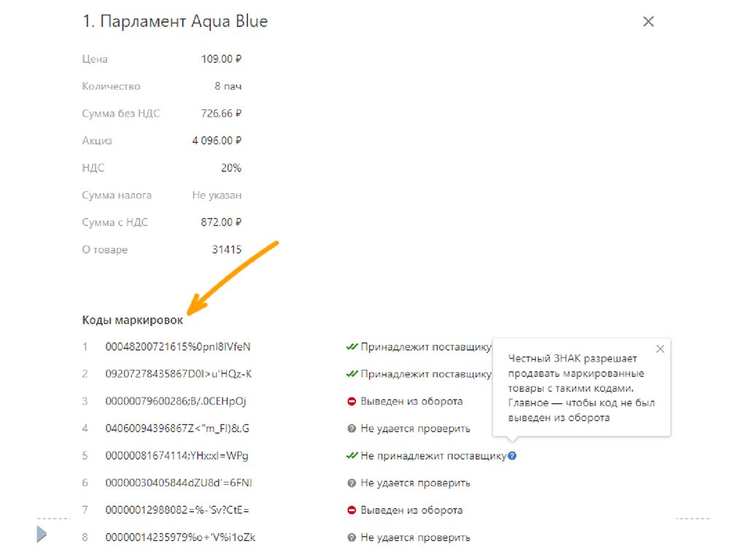This screenshot has width=747, height=560.
Task: Click green checkmark icon for code 2
Action: pyautogui.click(x=352, y=374)
